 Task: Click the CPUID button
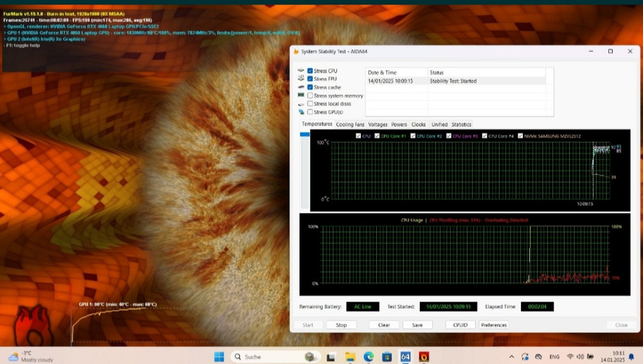pos(460,325)
